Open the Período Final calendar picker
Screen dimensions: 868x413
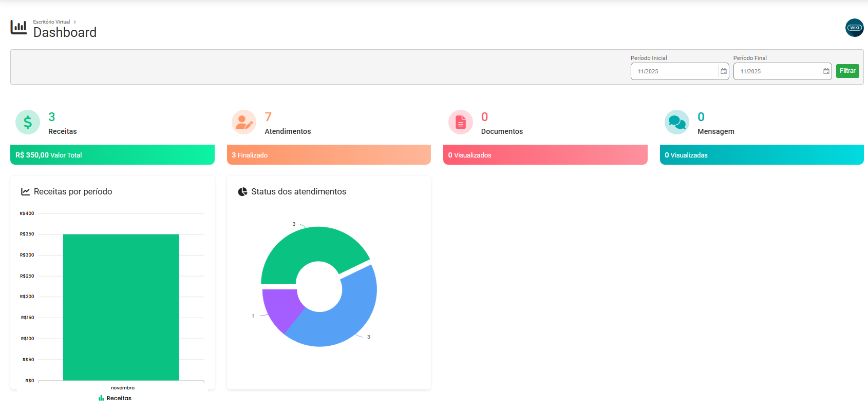(x=826, y=71)
